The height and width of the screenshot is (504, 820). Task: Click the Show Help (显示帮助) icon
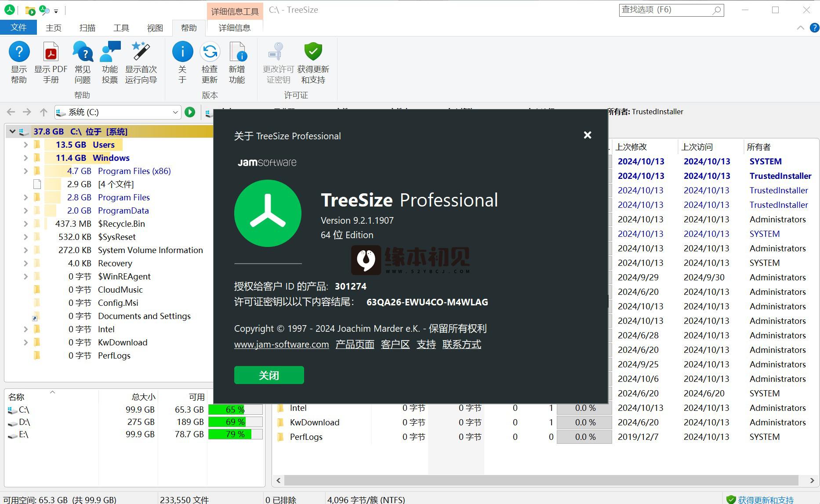19,52
